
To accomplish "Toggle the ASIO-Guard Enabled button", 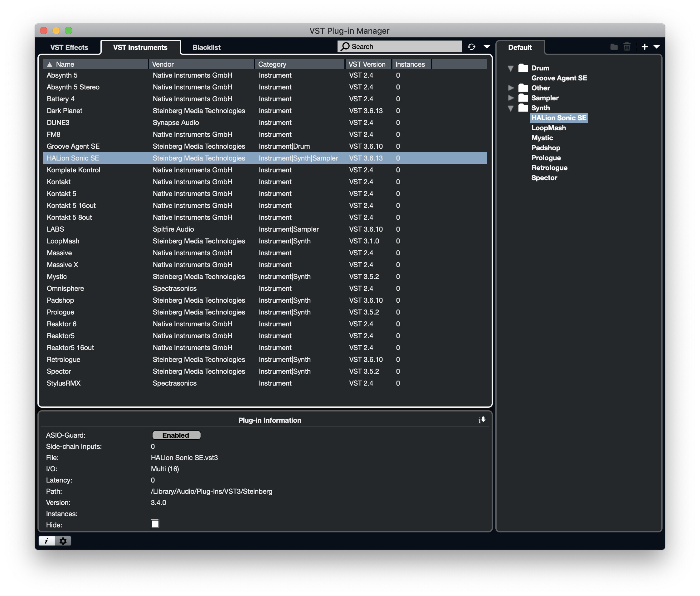I will (176, 435).
